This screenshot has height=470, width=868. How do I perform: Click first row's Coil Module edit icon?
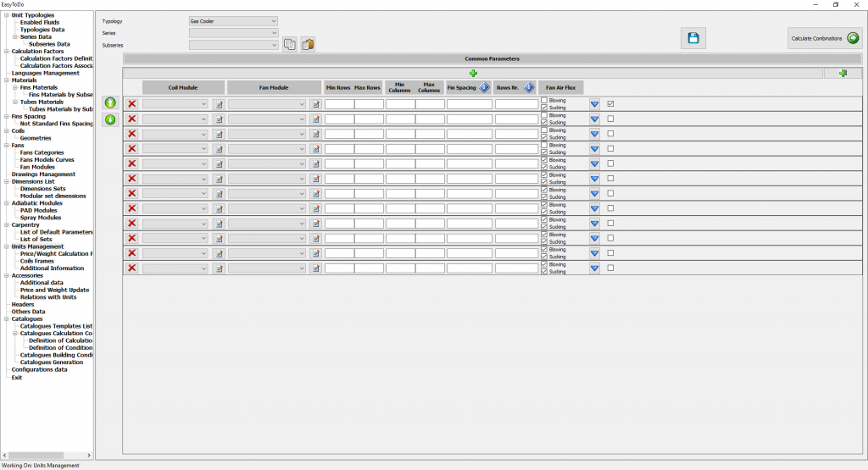coord(219,104)
